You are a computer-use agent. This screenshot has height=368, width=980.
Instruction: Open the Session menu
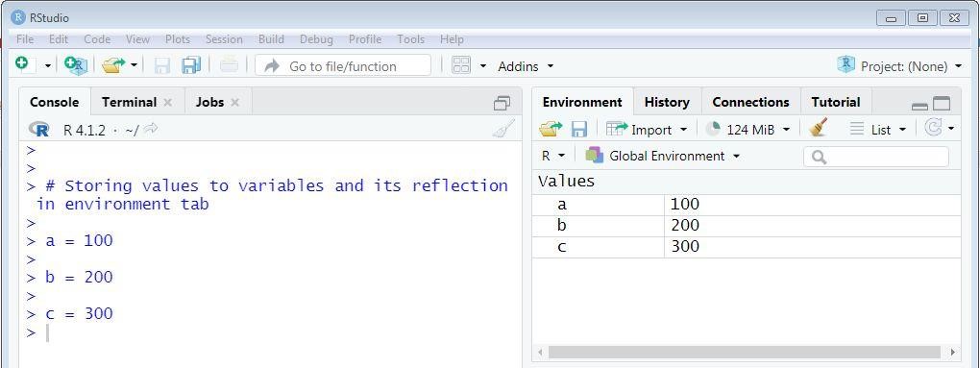click(224, 39)
